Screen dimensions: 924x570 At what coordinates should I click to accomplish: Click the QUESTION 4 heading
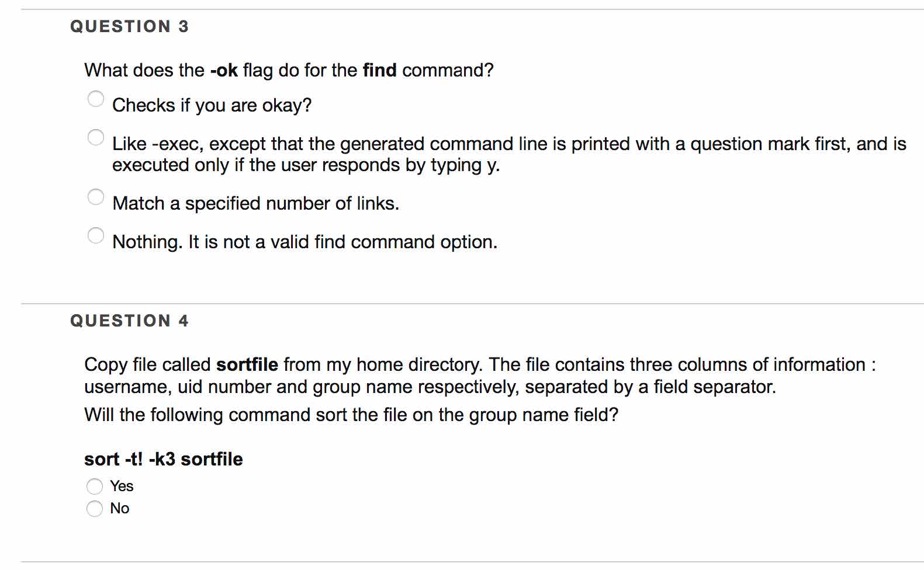129,321
